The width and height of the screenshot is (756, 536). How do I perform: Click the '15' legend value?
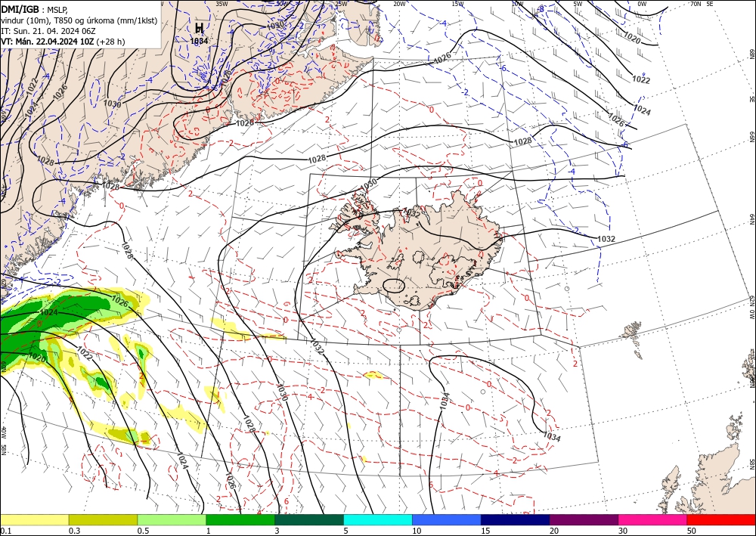click(485, 531)
